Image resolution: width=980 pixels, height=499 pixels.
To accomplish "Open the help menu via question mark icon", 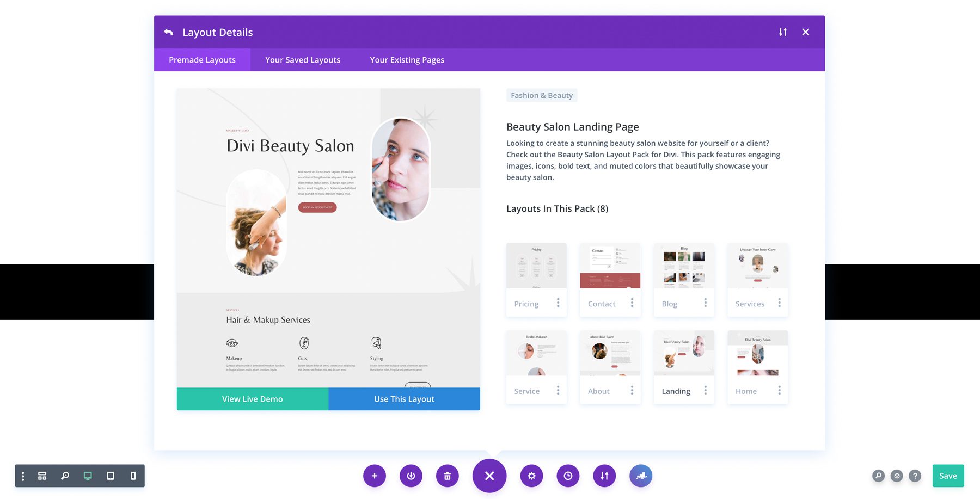I will coord(915,476).
